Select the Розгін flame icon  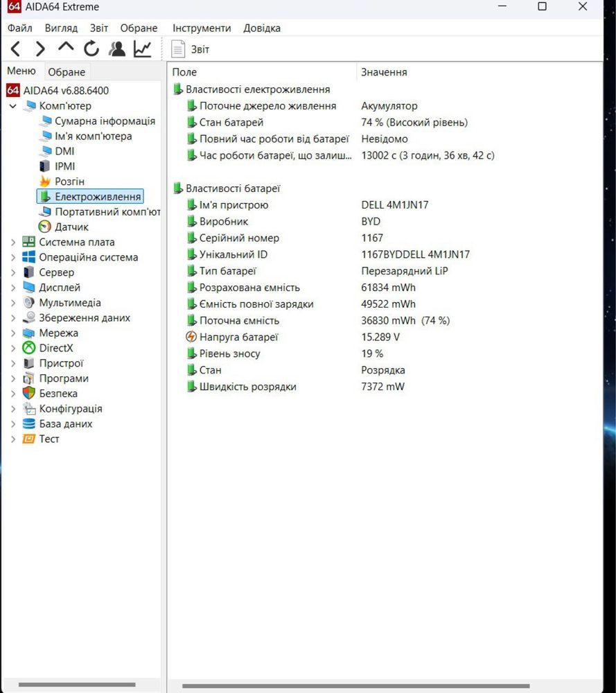click(x=45, y=181)
